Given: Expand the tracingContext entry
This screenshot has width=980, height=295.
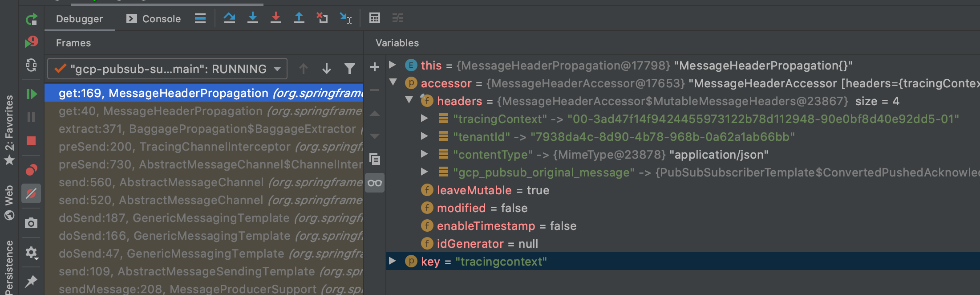Looking at the screenshot, I should (x=425, y=119).
